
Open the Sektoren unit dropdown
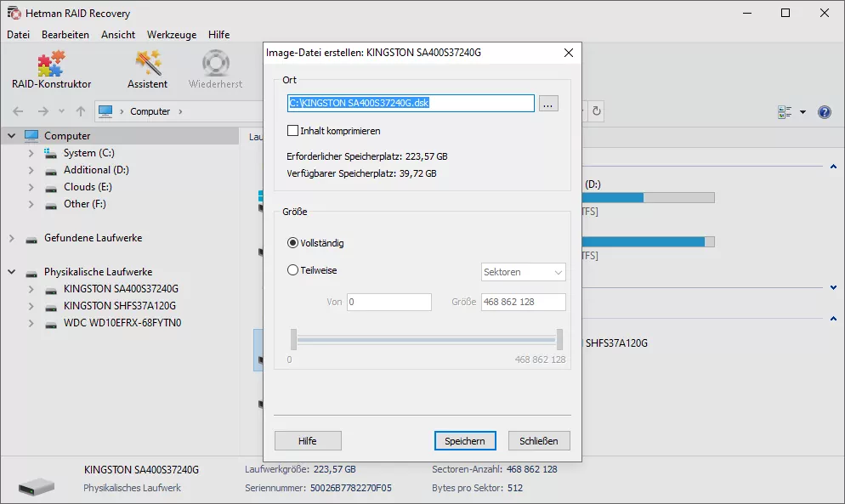pos(524,272)
